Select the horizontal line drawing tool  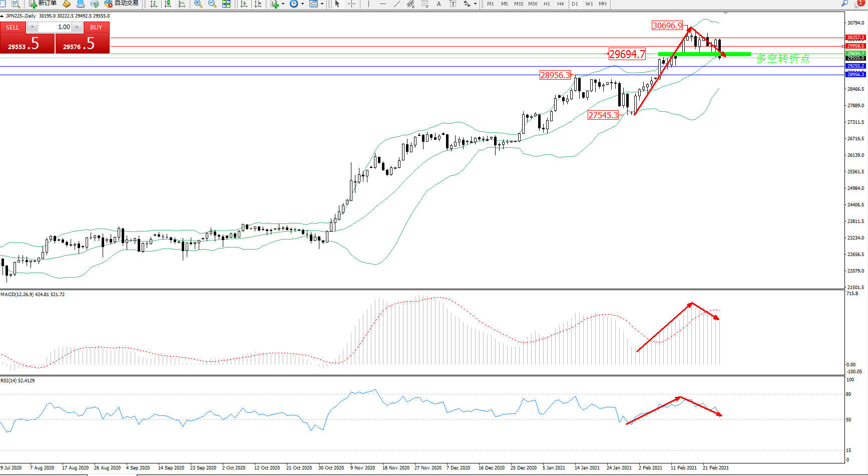coord(383,4)
